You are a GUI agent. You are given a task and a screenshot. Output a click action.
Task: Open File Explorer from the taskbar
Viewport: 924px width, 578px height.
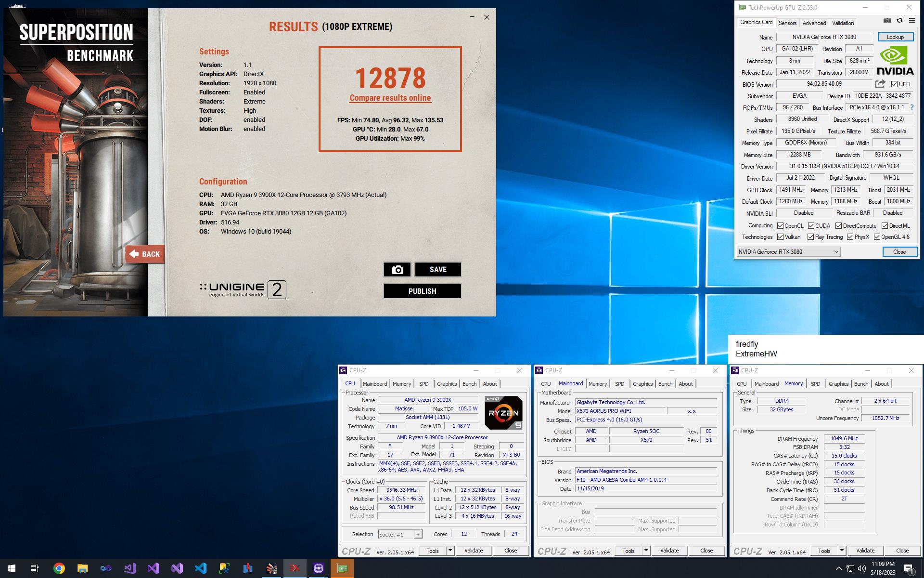coord(82,568)
